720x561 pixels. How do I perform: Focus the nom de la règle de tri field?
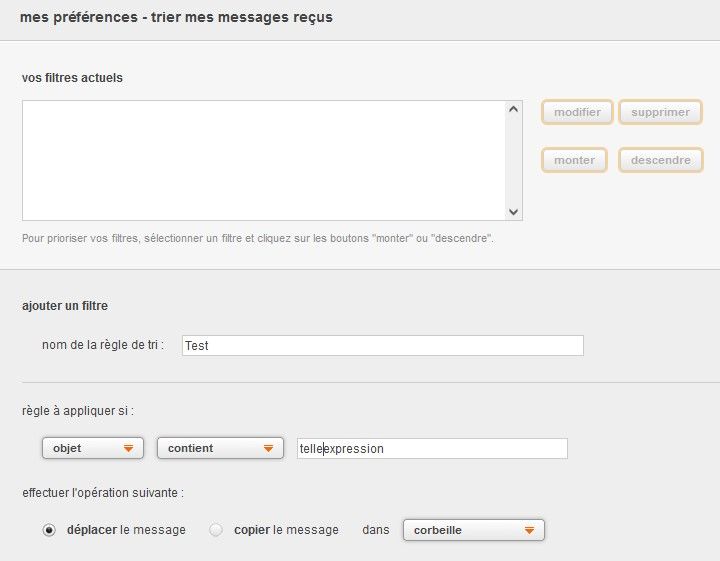382,345
